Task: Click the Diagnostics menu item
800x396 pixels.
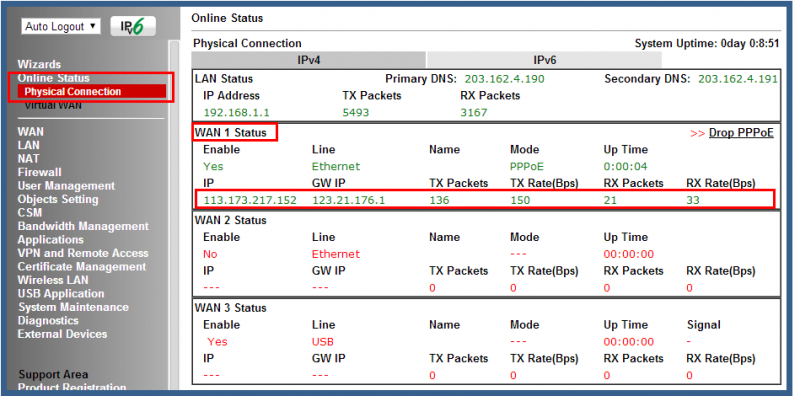Action: [48, 320]
